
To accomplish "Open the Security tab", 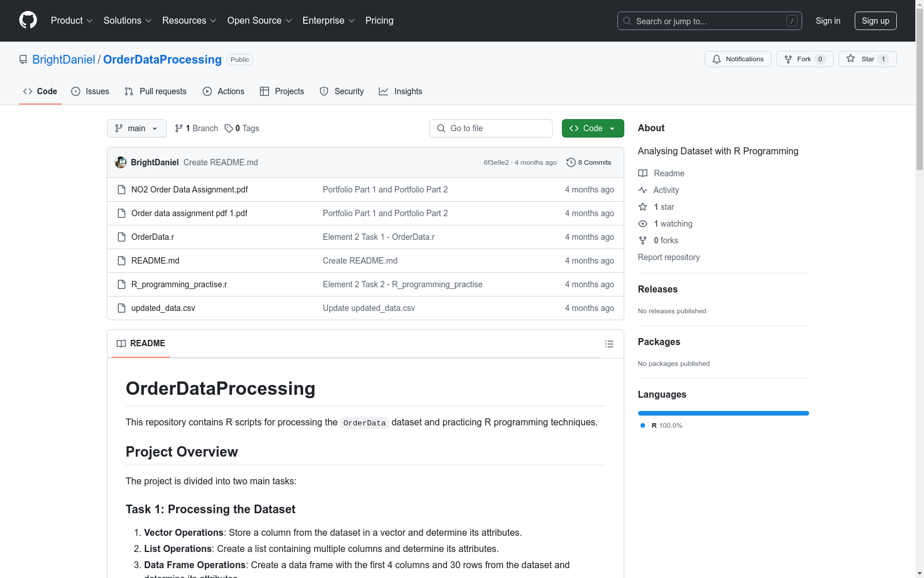I will [342, 91].
